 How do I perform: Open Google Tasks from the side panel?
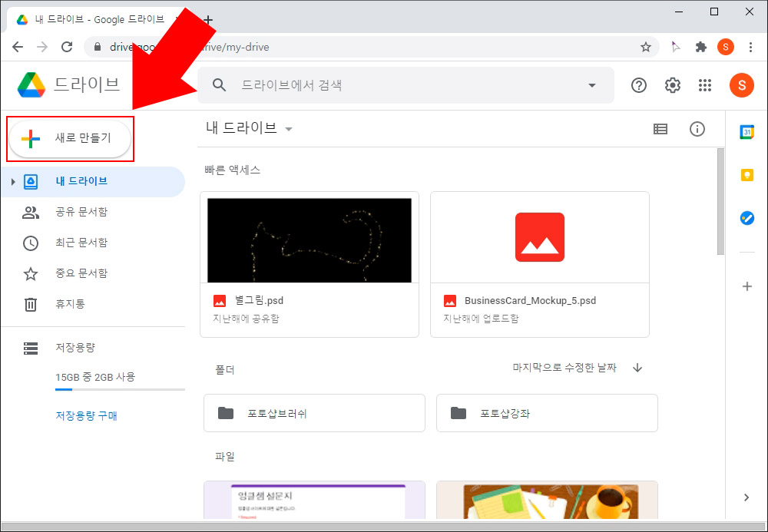tap(746, 218)
